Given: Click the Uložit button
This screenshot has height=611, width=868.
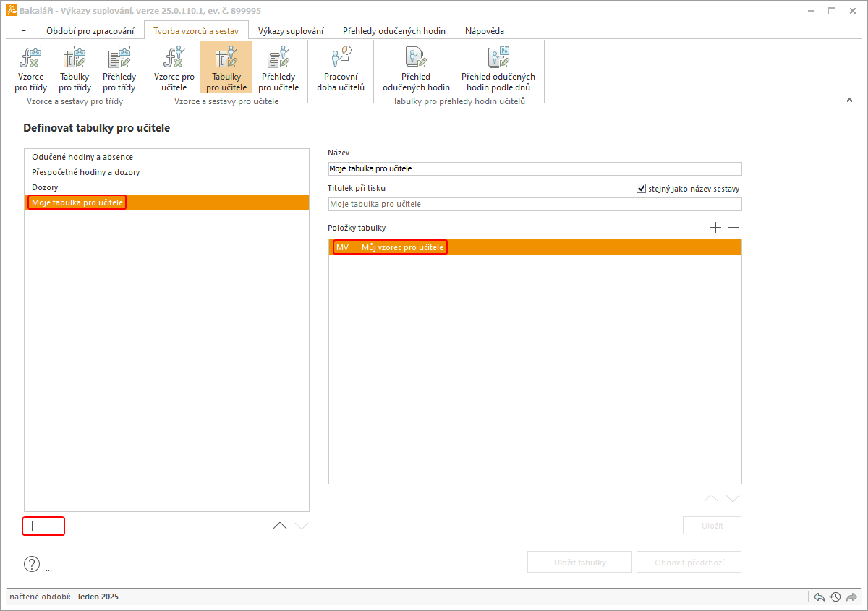Looking at the screenshot, I should (x=712, y=526).
